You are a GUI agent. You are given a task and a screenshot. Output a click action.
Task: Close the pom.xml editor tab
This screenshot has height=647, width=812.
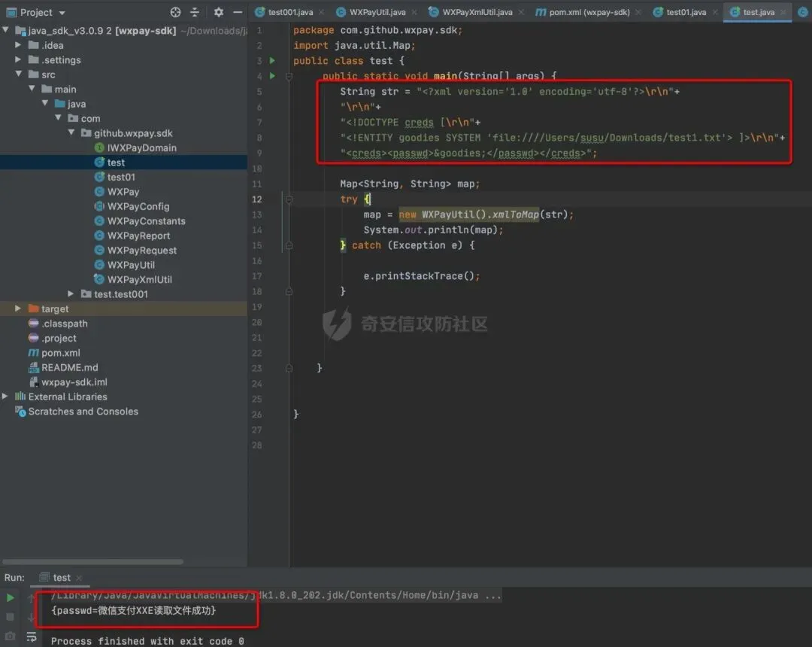tap(638, 12)
